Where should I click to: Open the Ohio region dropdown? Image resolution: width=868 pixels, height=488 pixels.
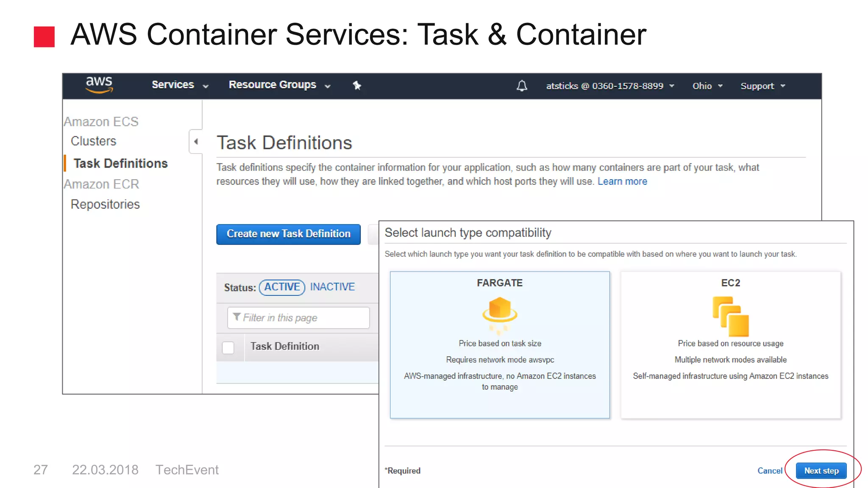point(707,86)
